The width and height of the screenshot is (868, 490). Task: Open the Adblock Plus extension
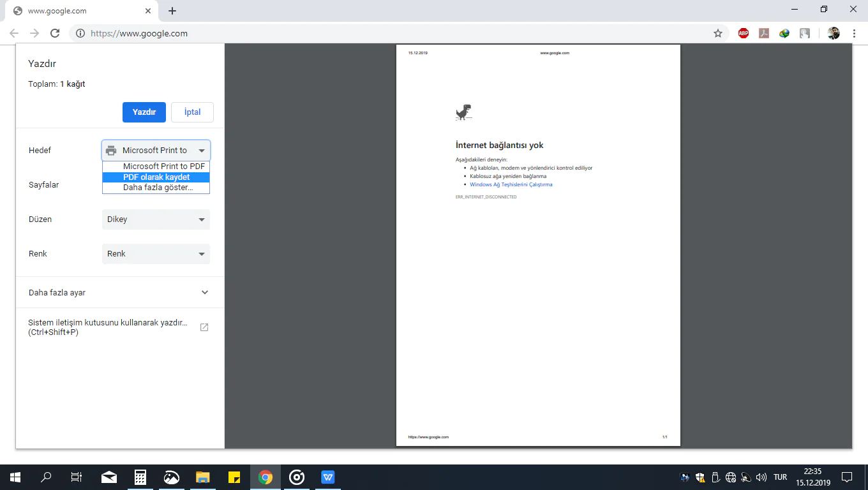point(744,33)
